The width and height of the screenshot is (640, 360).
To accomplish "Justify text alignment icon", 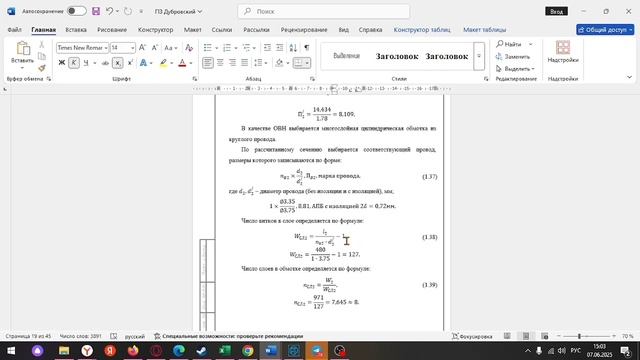I will [244, 63].
